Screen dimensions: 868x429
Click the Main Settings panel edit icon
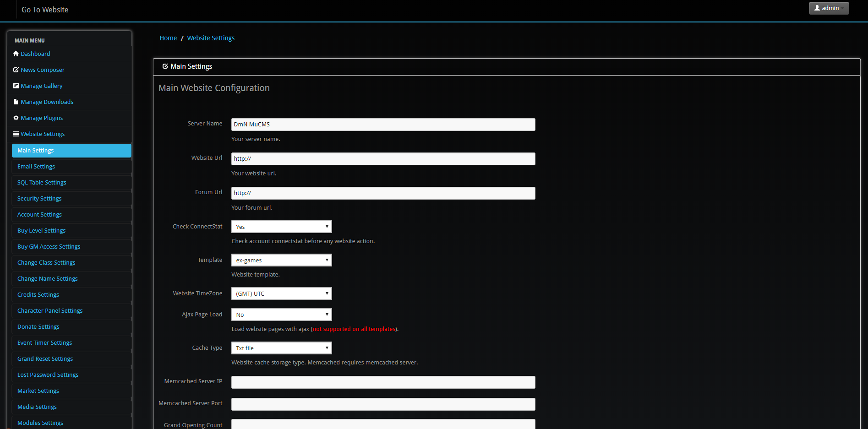pos(165,66)
